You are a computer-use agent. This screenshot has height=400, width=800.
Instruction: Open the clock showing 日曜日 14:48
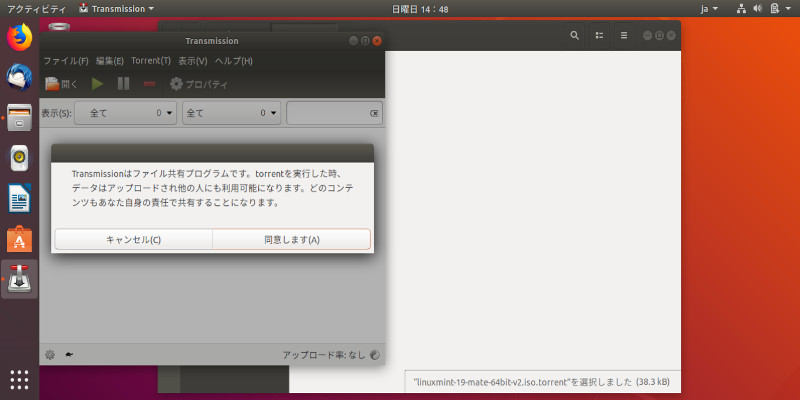420,9
